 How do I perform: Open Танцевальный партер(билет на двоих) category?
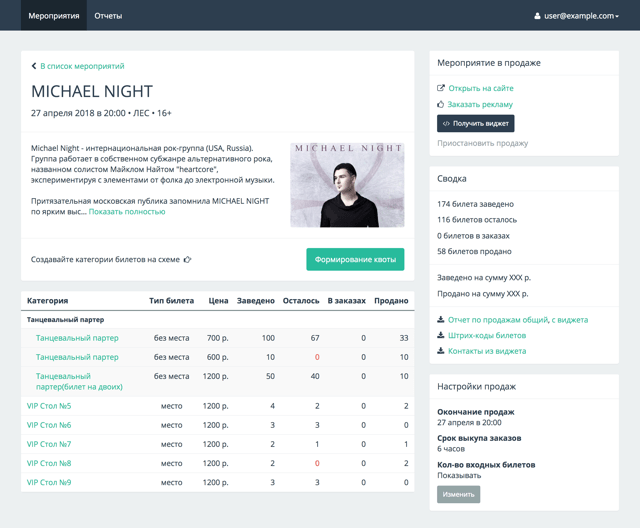(x=79, y=381)
